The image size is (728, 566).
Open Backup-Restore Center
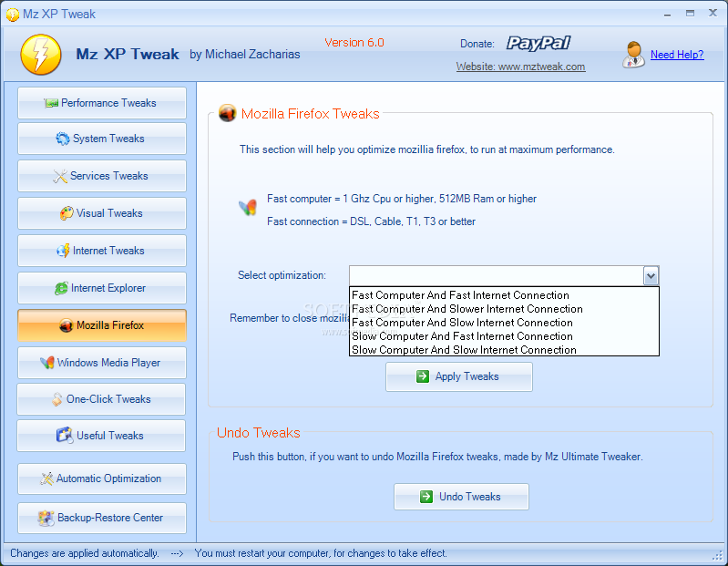[x=102, y=518]
